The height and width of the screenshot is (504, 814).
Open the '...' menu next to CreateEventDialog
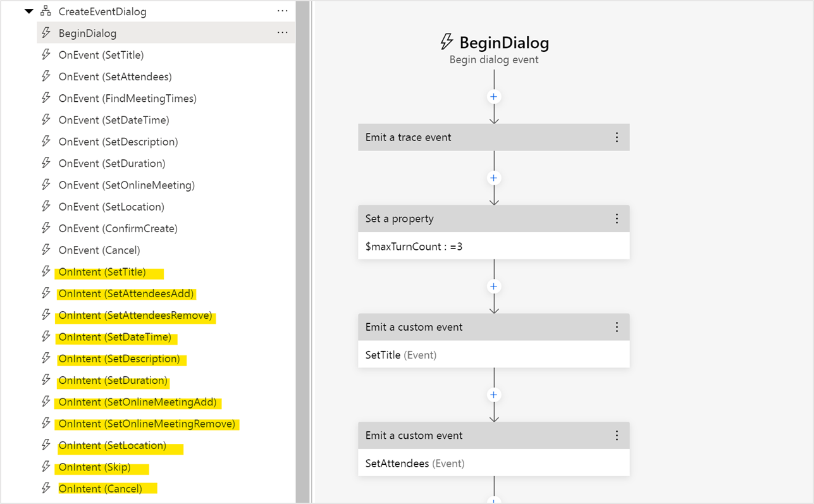click(282, 11)
